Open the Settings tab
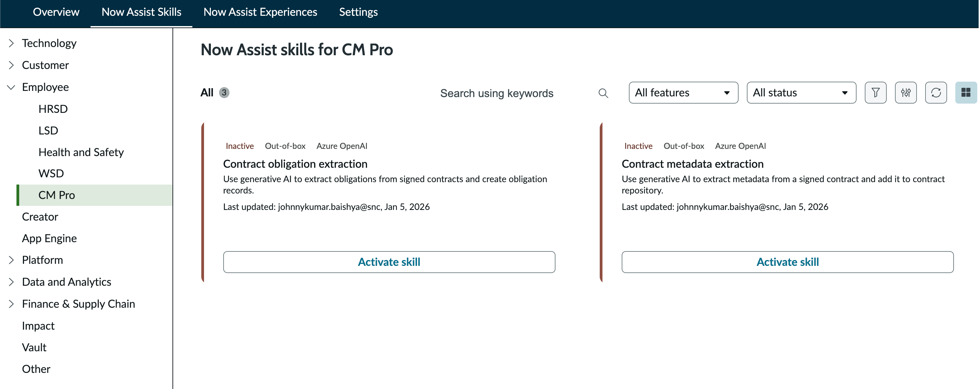The image size is (980, 389). coord(358,12)
